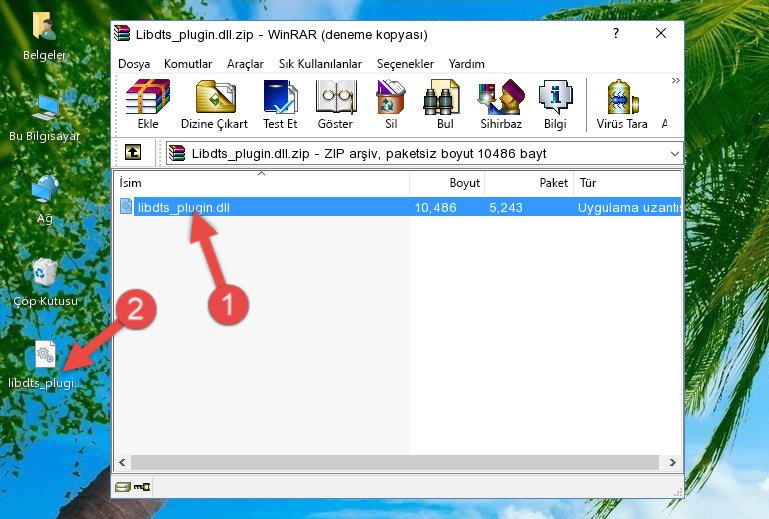Close the WinRAR window

point(661,33)
